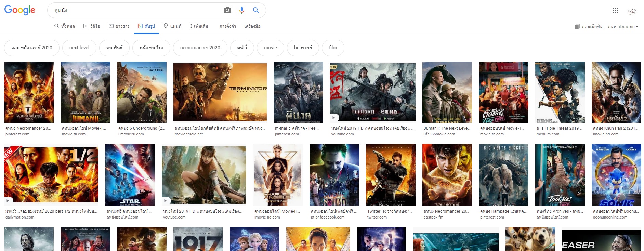
Task: Select the 'hd พากย์' suggestion chip
Action: (303, 48)
